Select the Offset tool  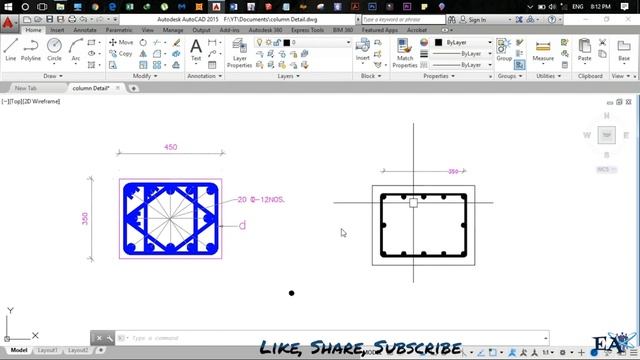tap(176, 65)
